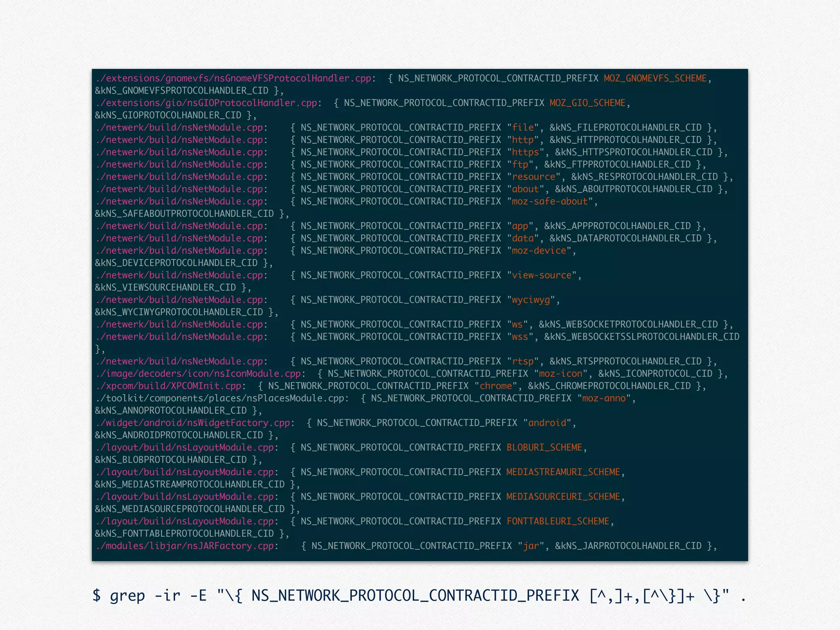Click &kNS_HTTPPROTOCOLHANDLER_CID text
Screen dimensions: 840x630
pyautogui.click(x=625, y=140)
